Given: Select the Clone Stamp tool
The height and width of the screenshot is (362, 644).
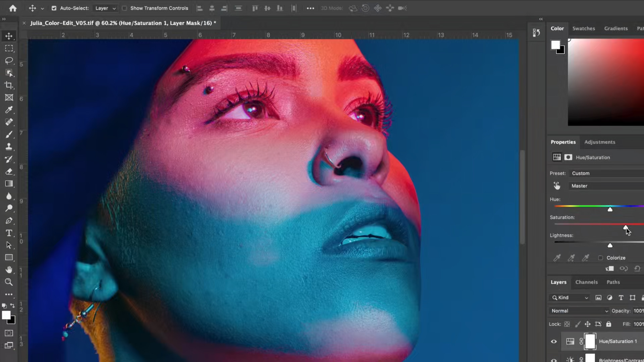Looking at the screenshot, I should click(9, 147).
